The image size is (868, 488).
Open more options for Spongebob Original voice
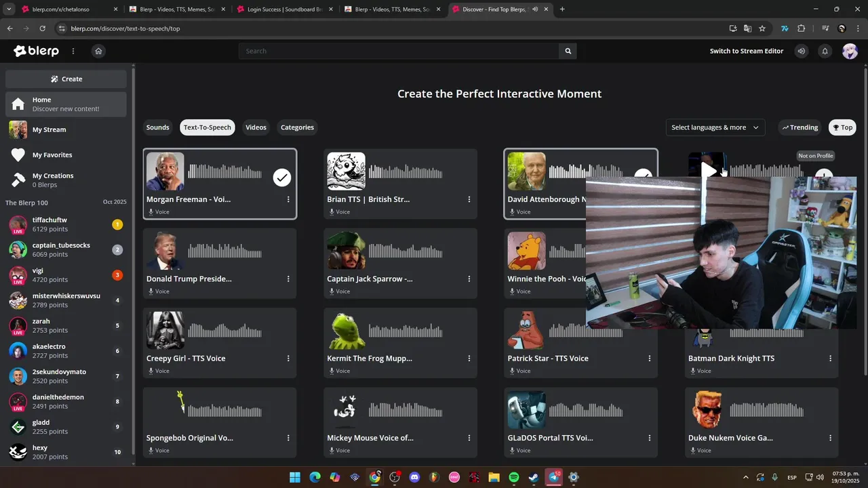tap(288, 438)
